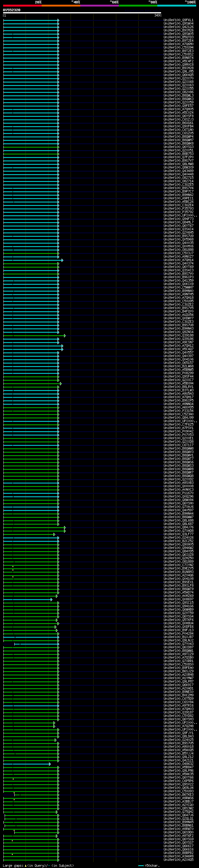Select the UniRef100_P04284 label
This screenshot has height=868, width=199.
(178, 633)
